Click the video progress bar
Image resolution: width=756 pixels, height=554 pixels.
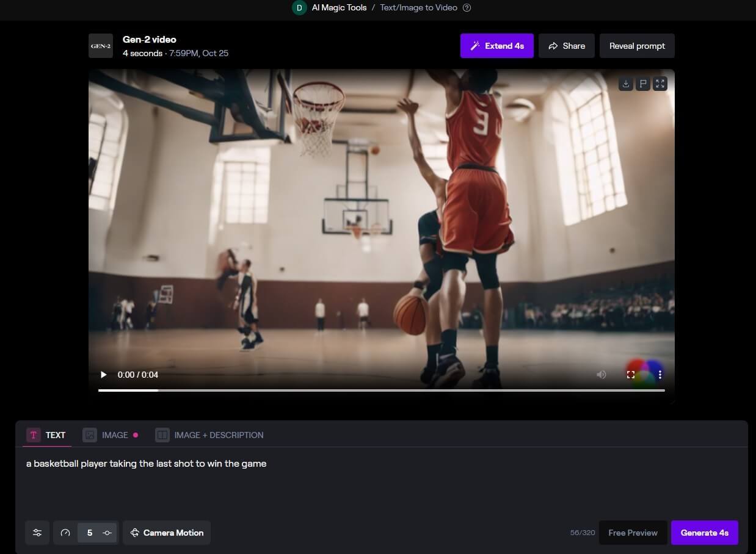[x=381, y=390]
